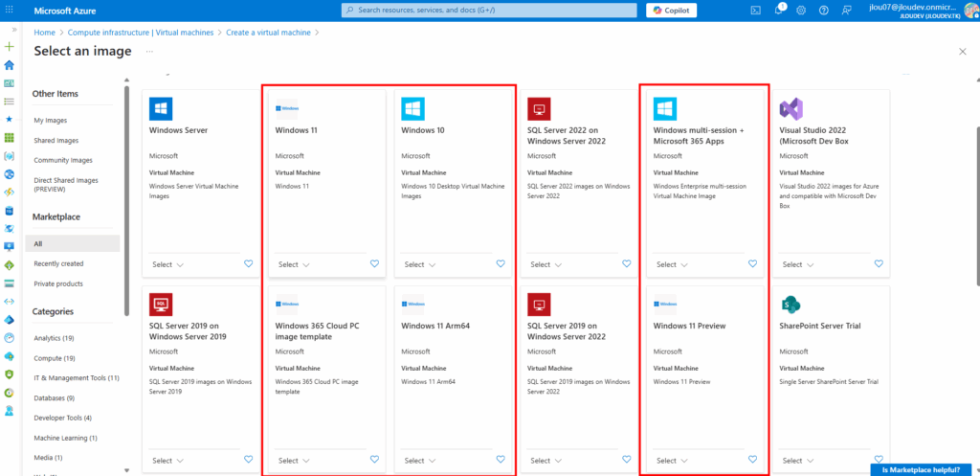Select Recently created in Marketplace menu

point(58,263)
